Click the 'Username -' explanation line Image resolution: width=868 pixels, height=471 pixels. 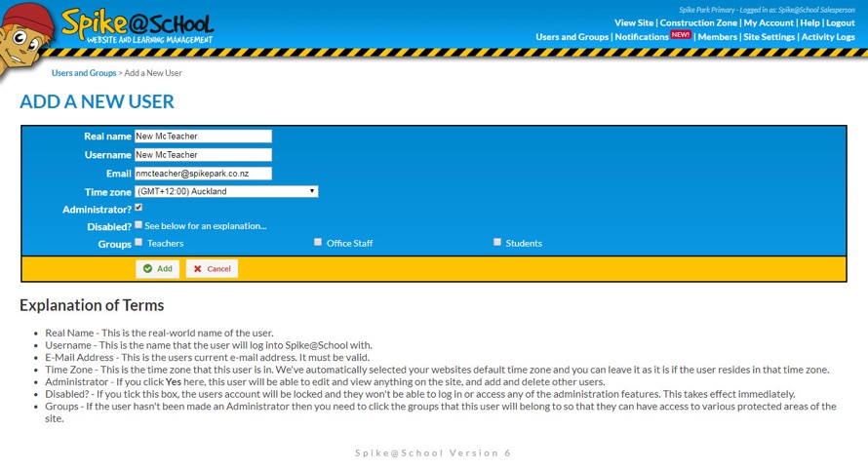pos(209,345)
